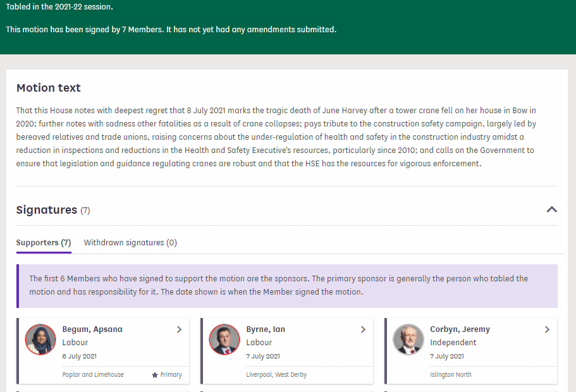Open Ian Byrne's profile photo
Screen dimensions: 576x392
tap(224, 340)
